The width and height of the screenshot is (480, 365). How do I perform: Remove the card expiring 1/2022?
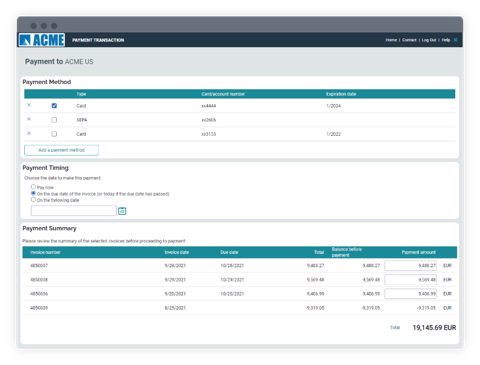[29, 133]
